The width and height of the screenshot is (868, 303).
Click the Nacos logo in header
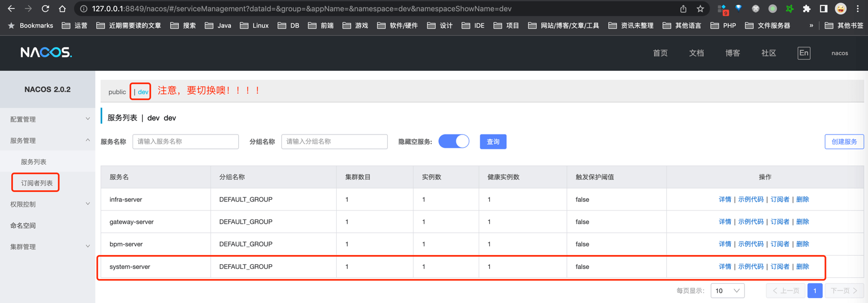coord(46,53)
